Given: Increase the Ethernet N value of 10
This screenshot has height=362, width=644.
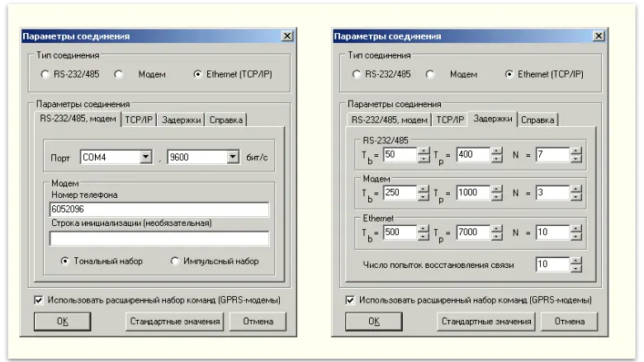Looking at the screenshot, I should coord(575,229).
